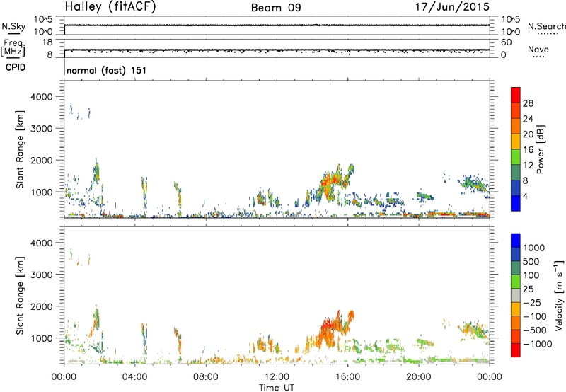Image resolution: width=566 pixels, height=392 pixels.
Task: Click the '04:00' time tick label
Action: coord(134,377)
